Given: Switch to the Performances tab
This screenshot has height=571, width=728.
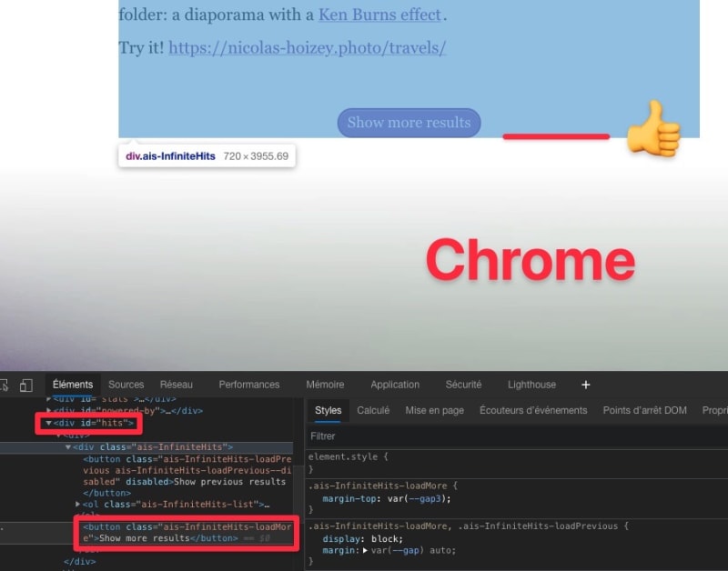Looking at the screenshot, I should pos(248,385).
